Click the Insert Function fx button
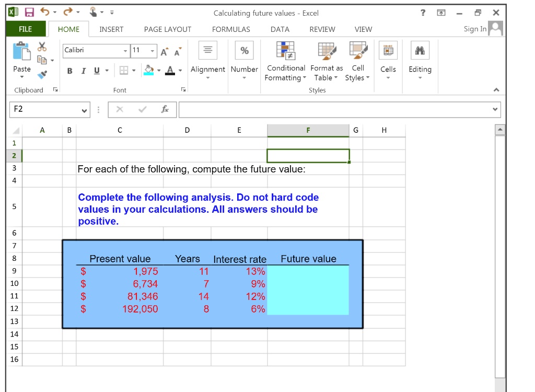Image resolution: width=535 pixels, height=392 pixels. point(165,110)
